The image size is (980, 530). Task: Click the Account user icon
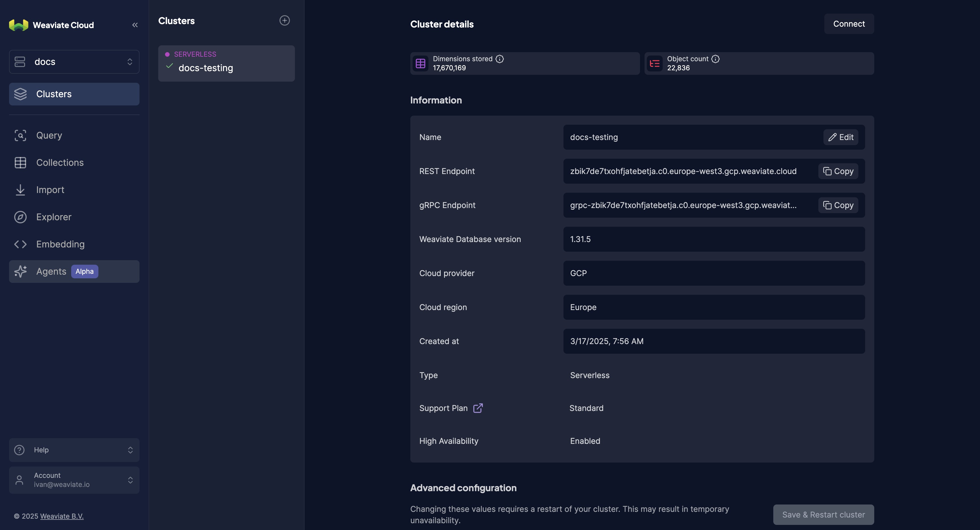pyautogui.click(x=19, y=480)
